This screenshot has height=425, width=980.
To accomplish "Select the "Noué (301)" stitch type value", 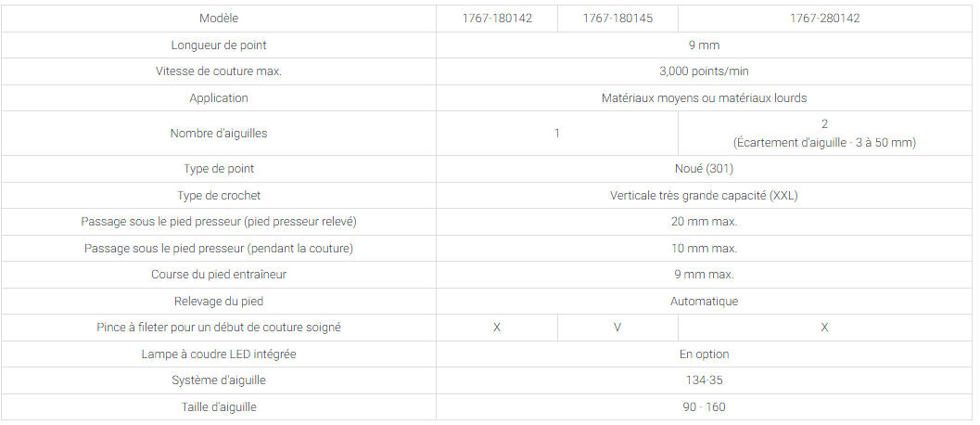I will pos(704,169).
